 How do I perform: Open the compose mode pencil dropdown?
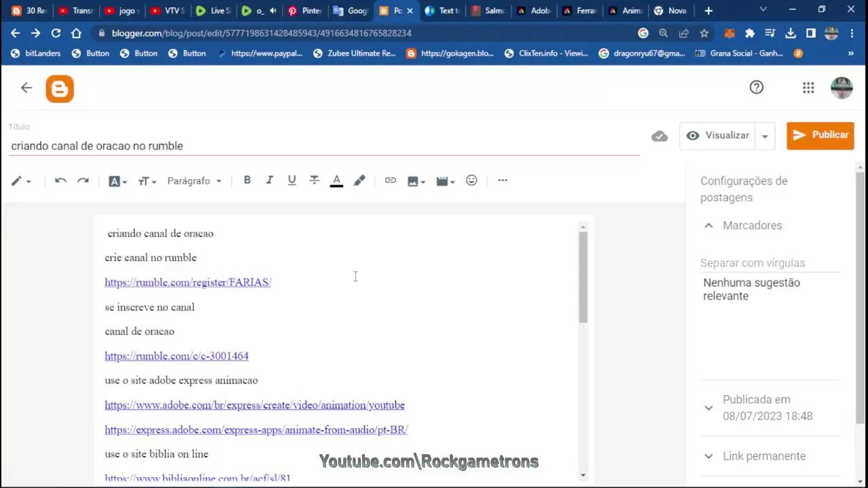click(21, 181)
